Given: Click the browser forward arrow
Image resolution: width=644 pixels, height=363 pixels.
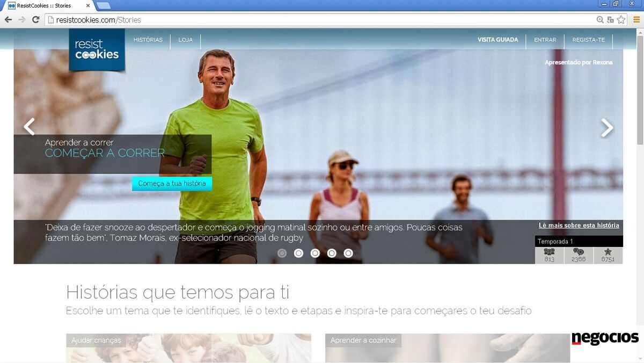Looking at the screenshot, I should (x=22, y=20).
